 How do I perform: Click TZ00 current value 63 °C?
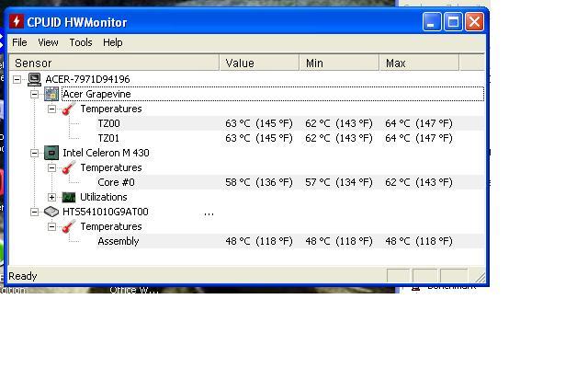tap(259, 123)
